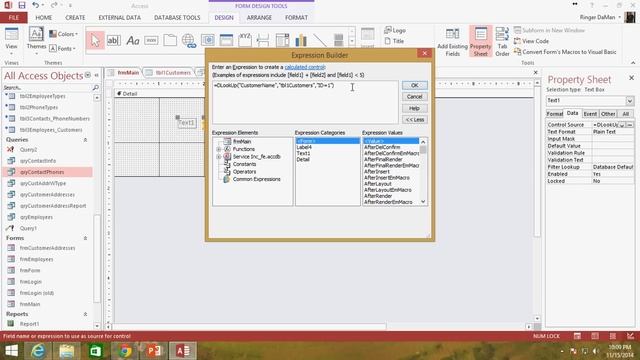Click the Control Source build (...) button
Image resolution: width=640 pixels, height=360 pixels.
pyautogui.click(x=630, y=125)
